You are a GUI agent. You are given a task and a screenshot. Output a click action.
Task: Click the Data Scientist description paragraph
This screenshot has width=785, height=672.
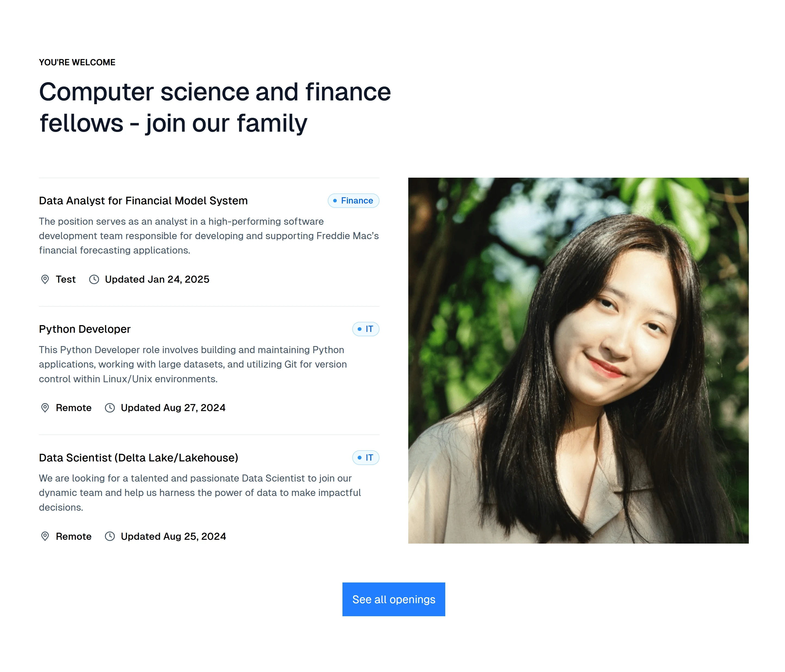200,493
